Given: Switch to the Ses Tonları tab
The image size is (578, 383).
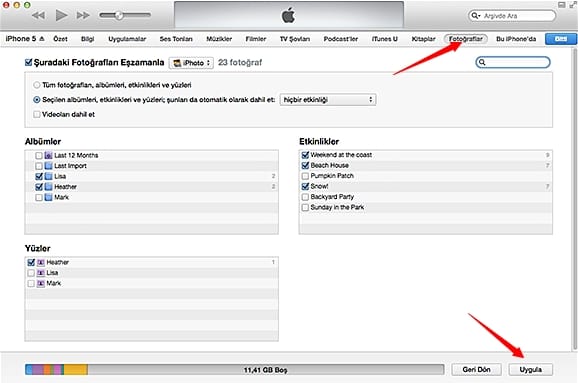Looking at the screenshot, I should point(176,39).
